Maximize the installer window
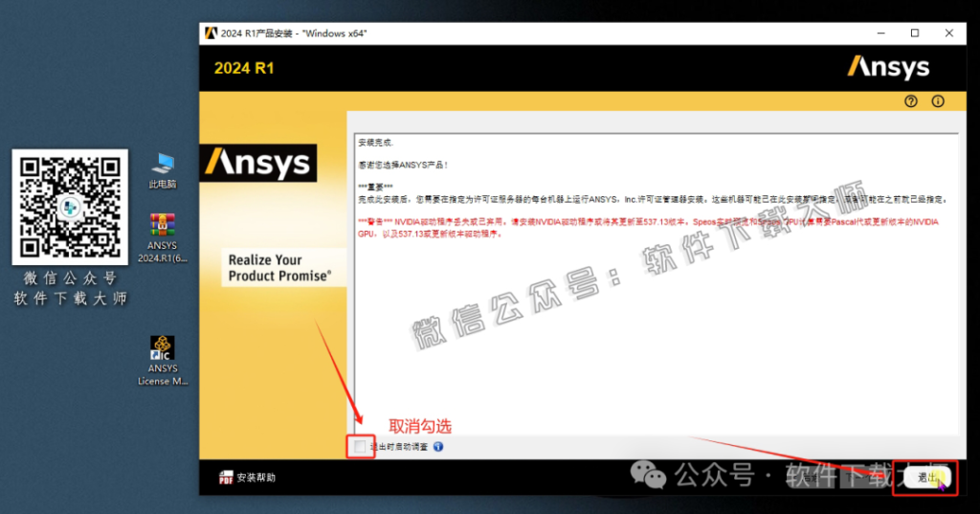980x514 pixels. 914,34
